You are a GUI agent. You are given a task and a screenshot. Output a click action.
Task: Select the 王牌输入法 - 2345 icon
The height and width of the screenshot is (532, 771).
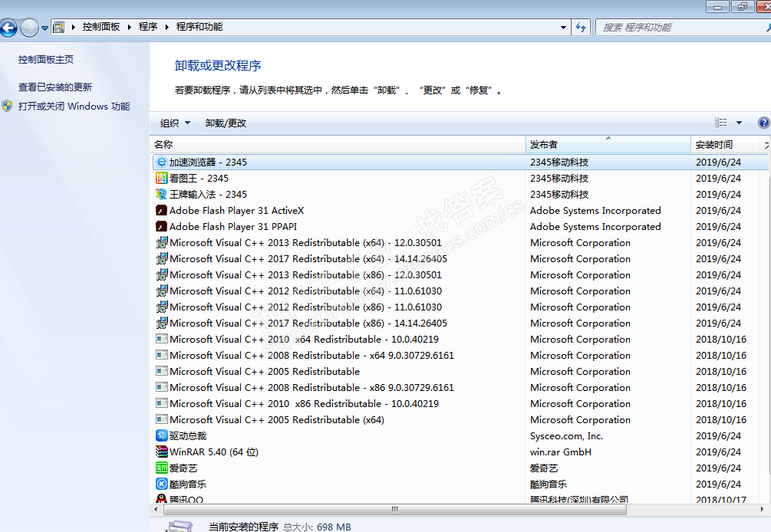162,195
